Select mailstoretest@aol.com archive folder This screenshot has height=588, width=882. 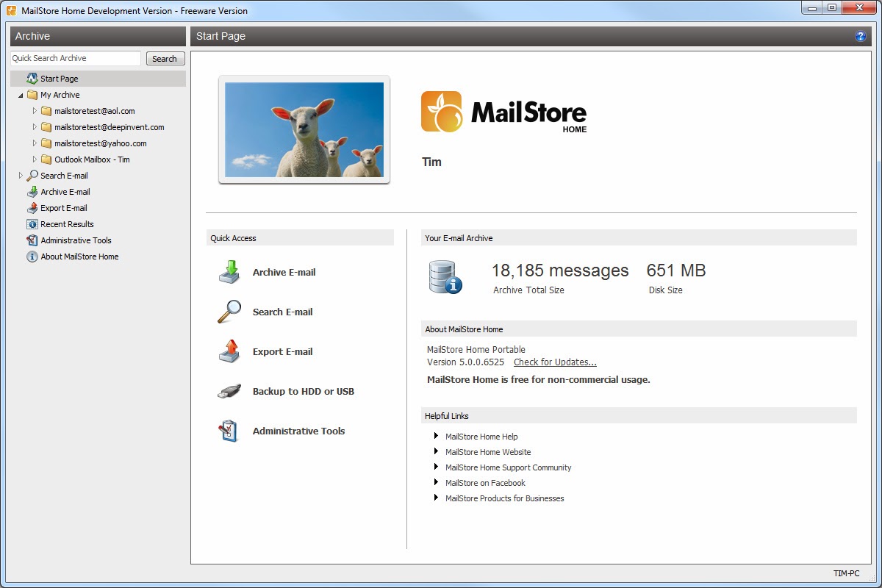click(95, 111)
